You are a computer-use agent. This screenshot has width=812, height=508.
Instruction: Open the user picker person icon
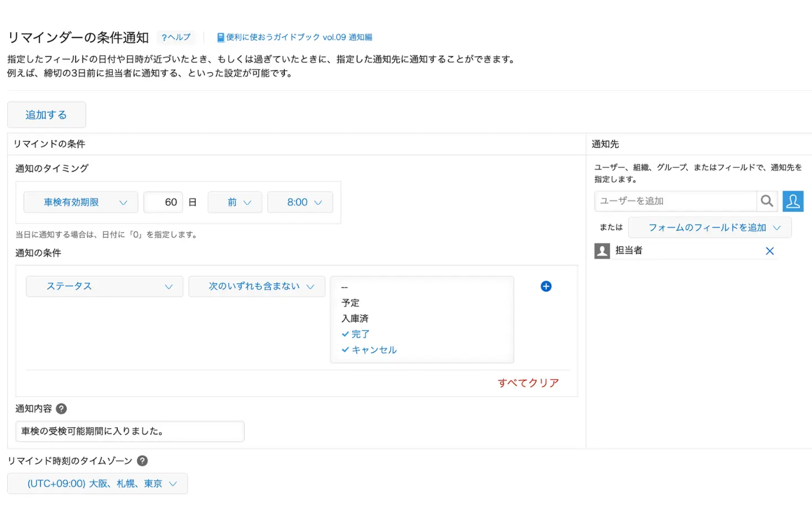pos(793,201)
